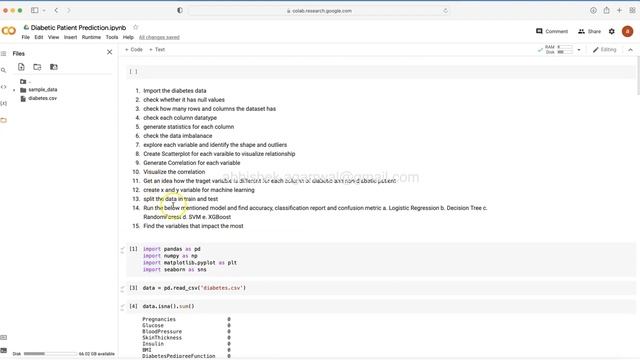
Task: Click the notebook title Diabetic Patient Prediction.ipynb
Action: tap(78, 27)
